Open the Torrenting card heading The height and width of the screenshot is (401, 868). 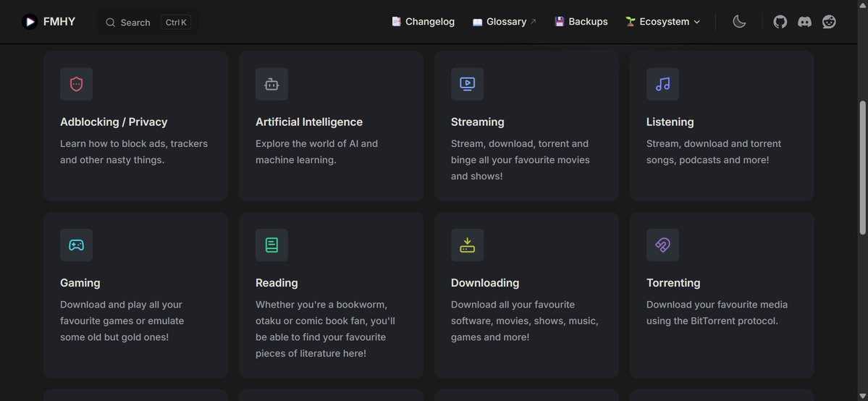[673, 282]
